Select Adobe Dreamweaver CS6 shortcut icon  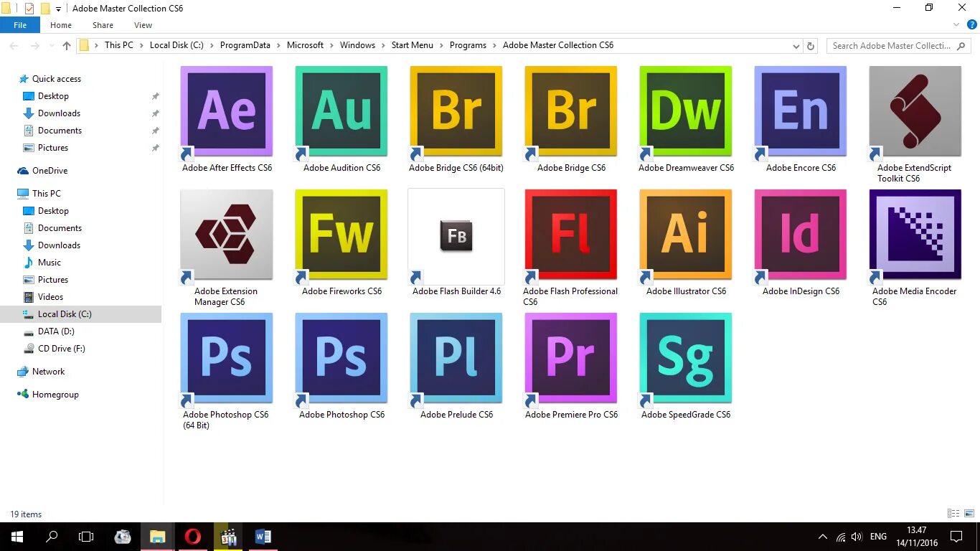[686, 111]
